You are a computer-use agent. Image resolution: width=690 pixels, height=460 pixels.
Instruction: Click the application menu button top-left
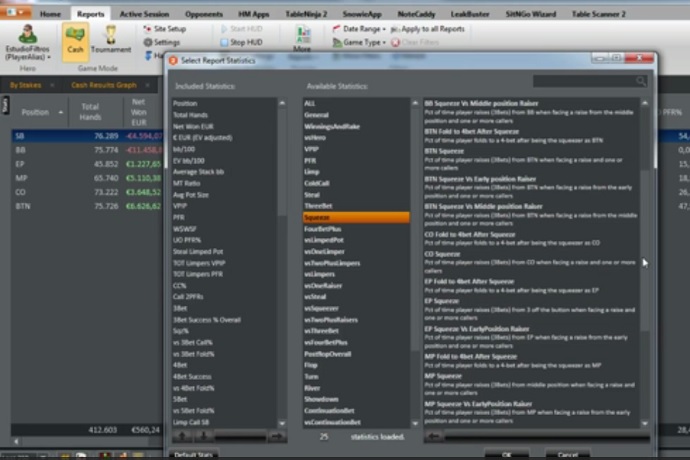(x=15, y=12)
